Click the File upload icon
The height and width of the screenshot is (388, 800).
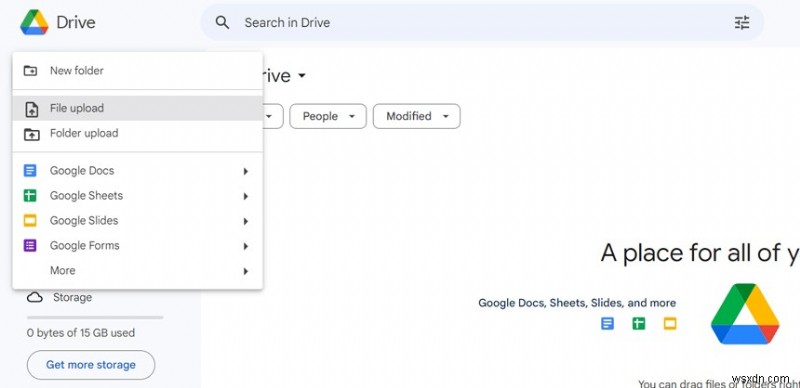tap(32, 109)
